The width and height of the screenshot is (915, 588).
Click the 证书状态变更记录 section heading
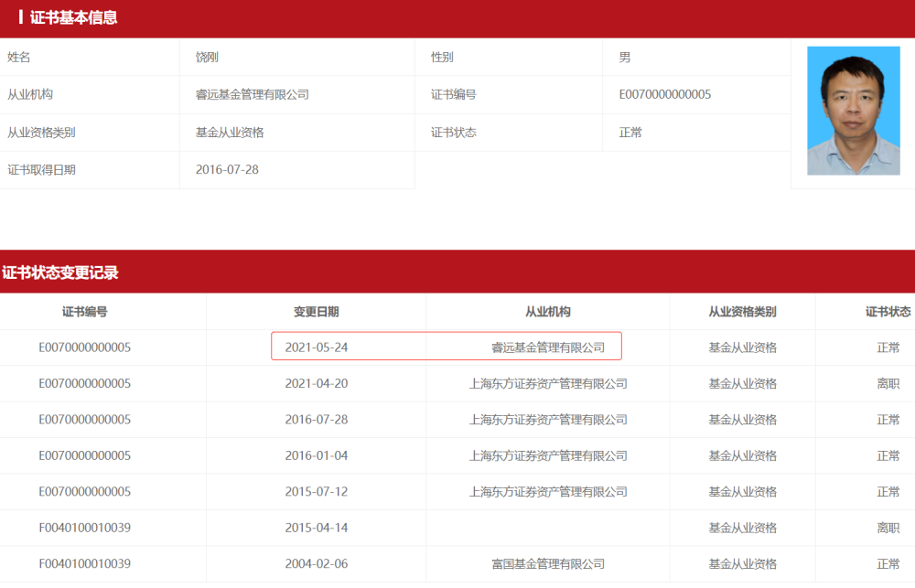(x=59, y=273)
